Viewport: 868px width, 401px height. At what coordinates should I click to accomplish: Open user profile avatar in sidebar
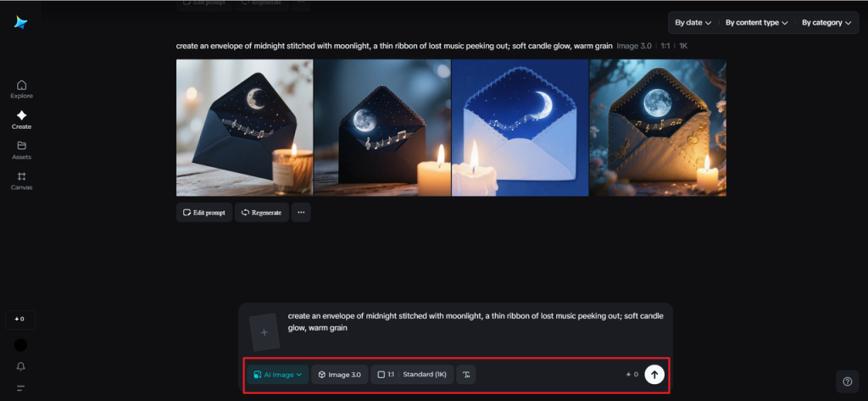[20, 345]
